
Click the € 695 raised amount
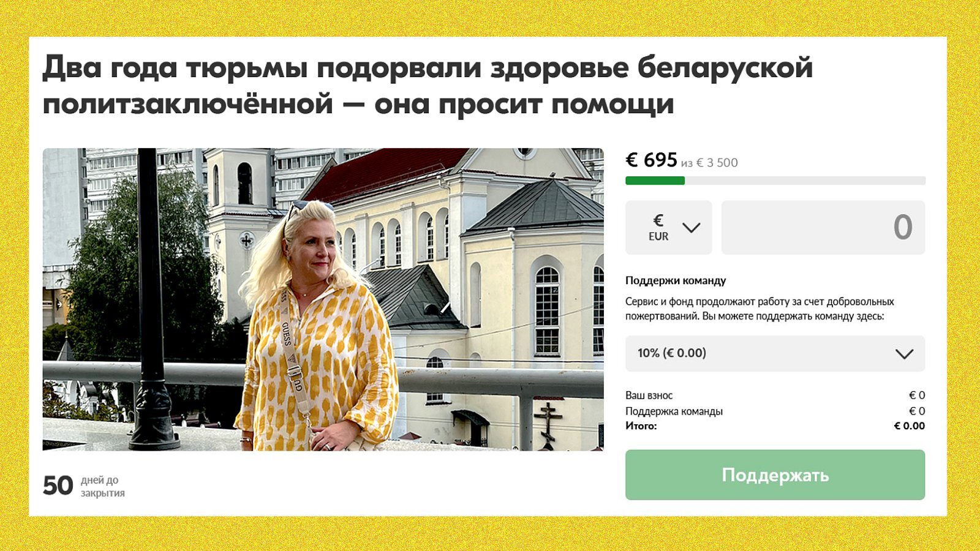click(651, 160)
